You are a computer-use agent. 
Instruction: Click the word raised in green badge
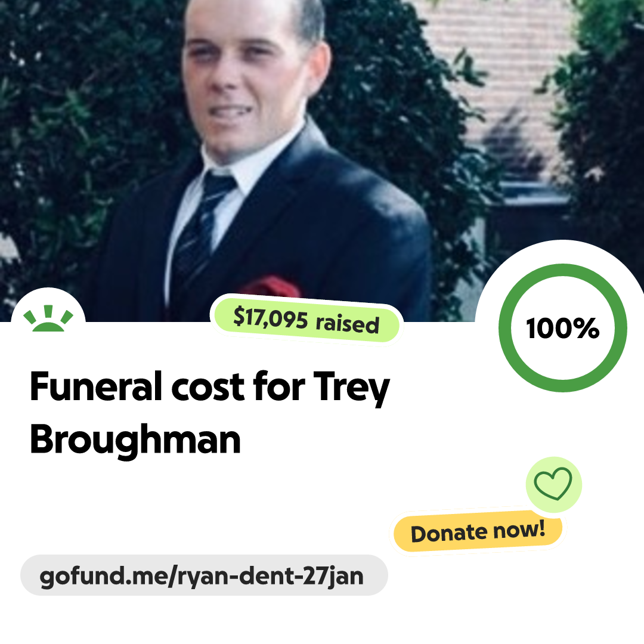tap(347, 324)
